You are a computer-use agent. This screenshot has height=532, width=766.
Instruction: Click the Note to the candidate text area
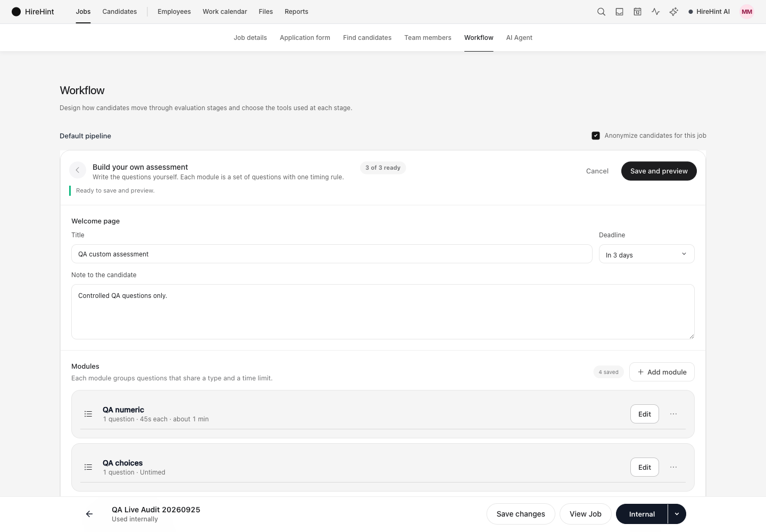(383, 312)
